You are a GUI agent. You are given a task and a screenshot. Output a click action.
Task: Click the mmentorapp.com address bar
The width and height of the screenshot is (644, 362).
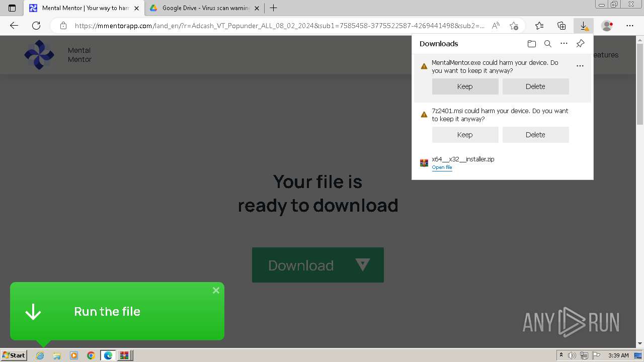pos(279,26)
